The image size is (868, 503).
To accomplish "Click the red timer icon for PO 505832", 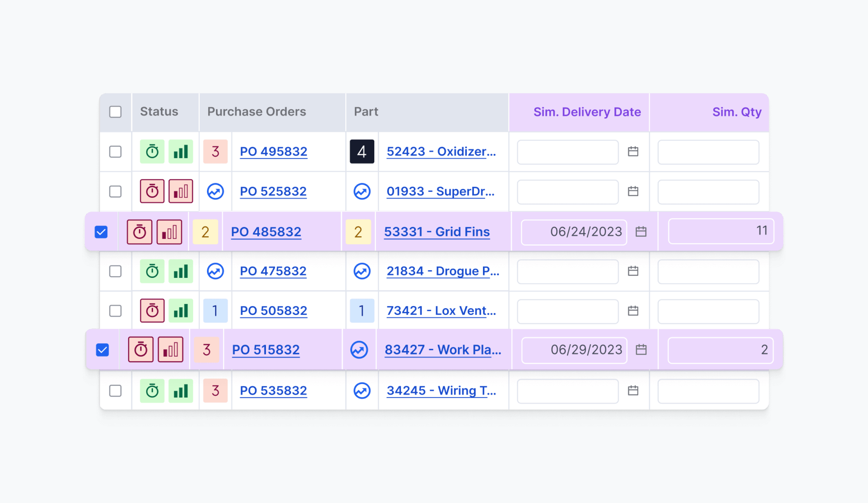I will click(152, 310).
